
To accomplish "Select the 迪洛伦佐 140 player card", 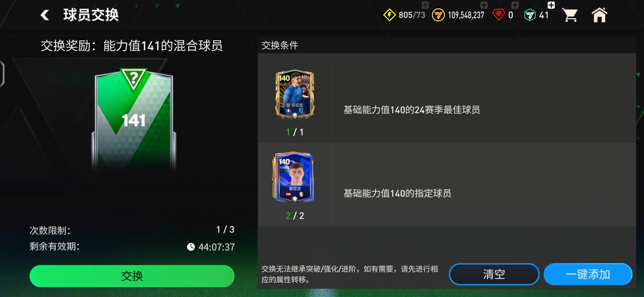I will [x=295, y=95].
